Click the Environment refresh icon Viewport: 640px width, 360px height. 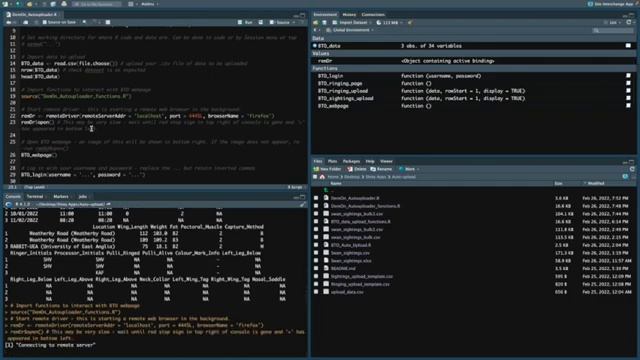(x=629, y=22)
